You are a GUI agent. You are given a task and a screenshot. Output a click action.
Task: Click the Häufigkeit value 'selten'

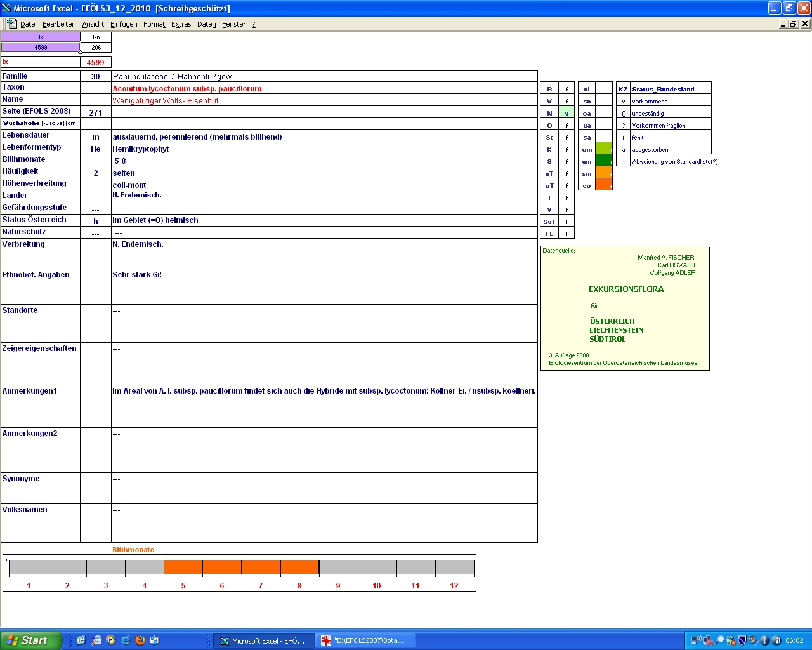tap(124, 173)
